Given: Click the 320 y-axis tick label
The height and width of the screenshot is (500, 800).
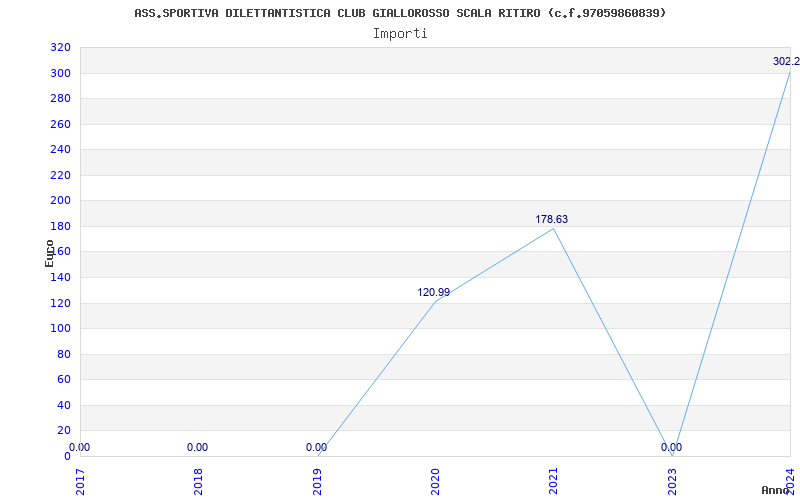Looking at the screenshot, I should [x=60, y=48].
